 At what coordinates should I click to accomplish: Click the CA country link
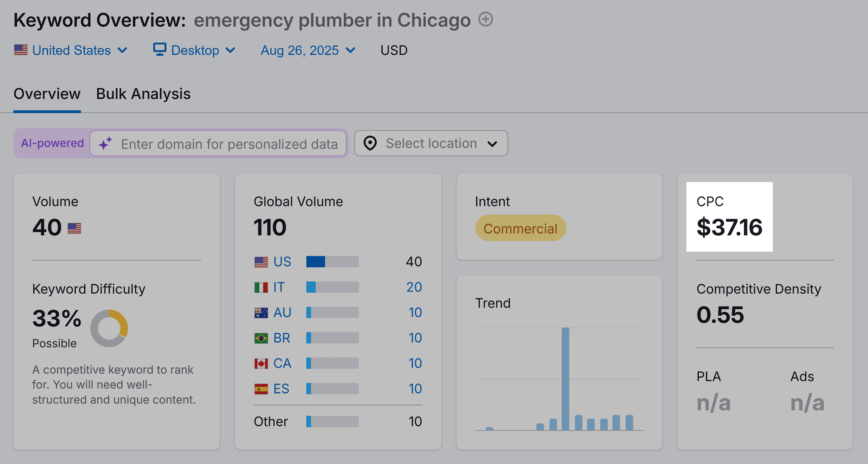[282, 364]
